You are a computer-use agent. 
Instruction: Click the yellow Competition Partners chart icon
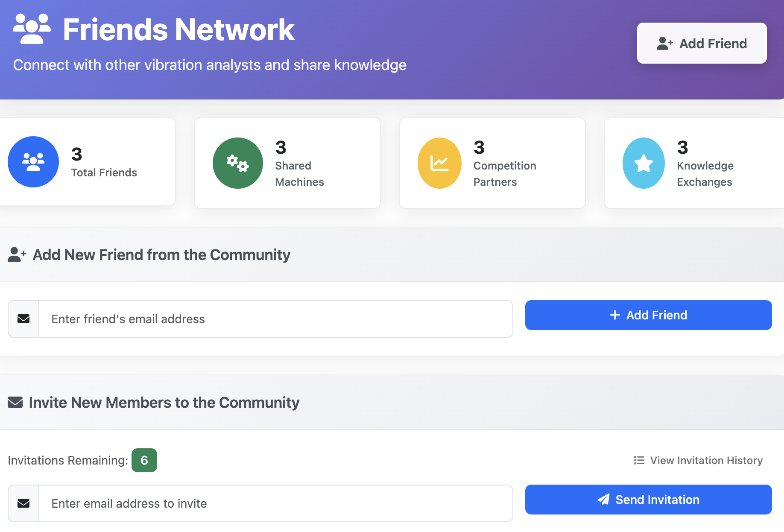tap(439, 163)
